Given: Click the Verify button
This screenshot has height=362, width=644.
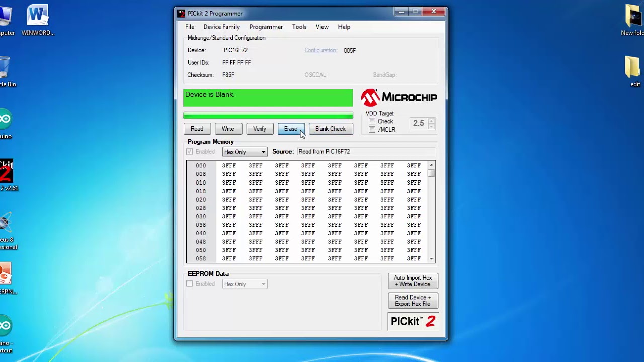Looking at the screenshot, I should 260,129.
